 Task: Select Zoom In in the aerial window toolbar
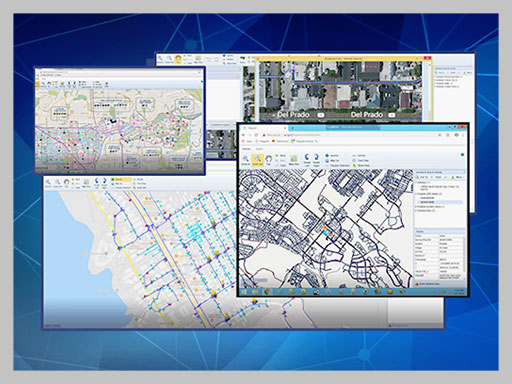(x=160, y=60)
